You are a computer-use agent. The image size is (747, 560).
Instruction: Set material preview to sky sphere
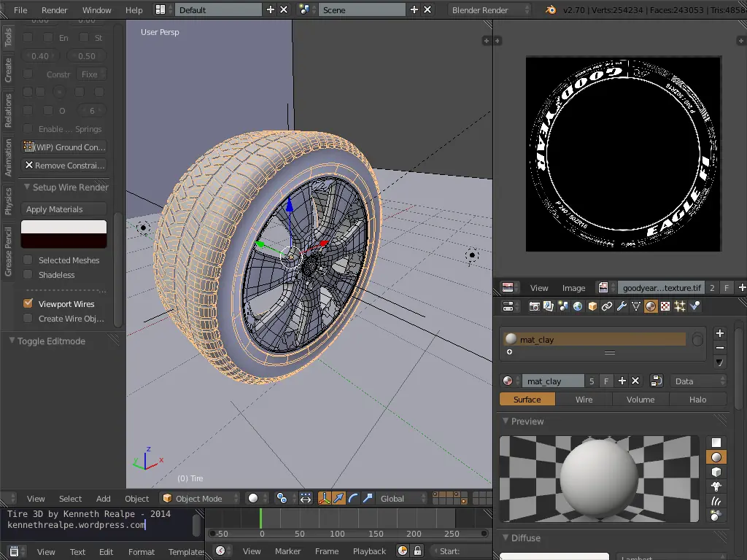[716, 516]
